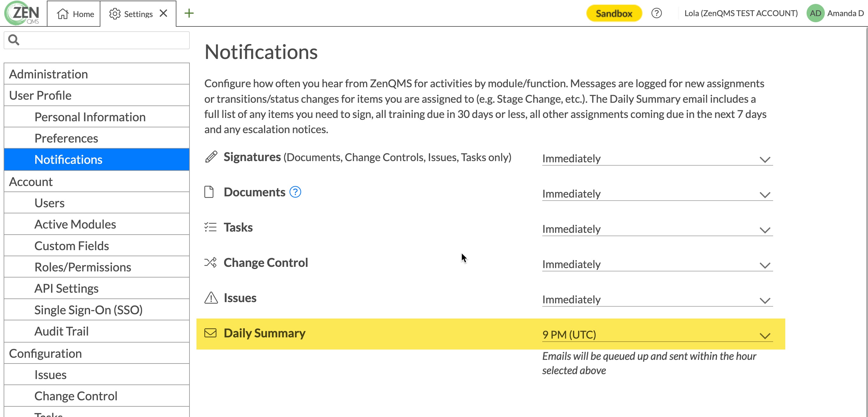Click the Lola account name link
The width and height of the screenshot is (868, 417).
pos(741,13)
